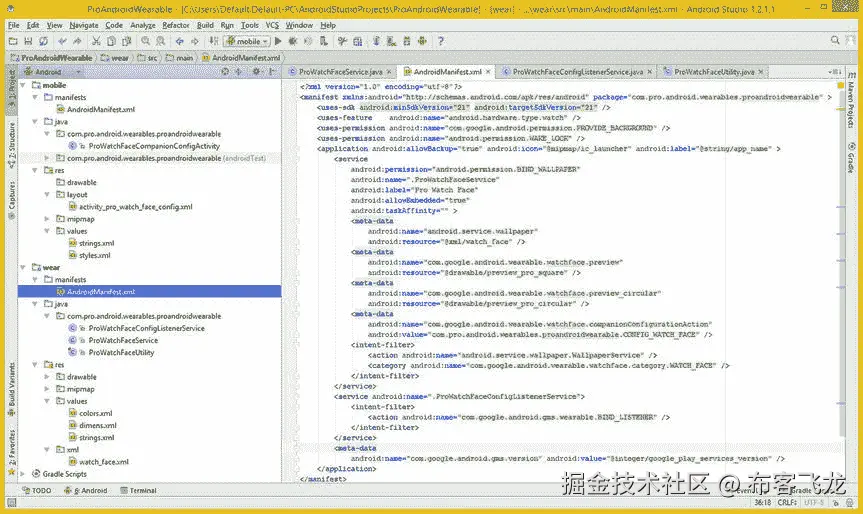
Task: Open the 6: Android tool window
Action: click(85, 490)
